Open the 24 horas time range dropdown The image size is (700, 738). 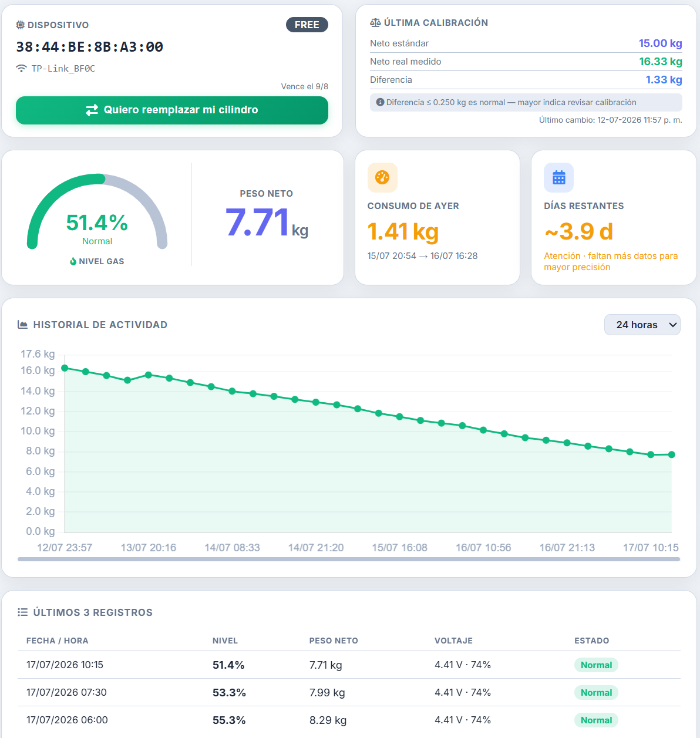642,325
